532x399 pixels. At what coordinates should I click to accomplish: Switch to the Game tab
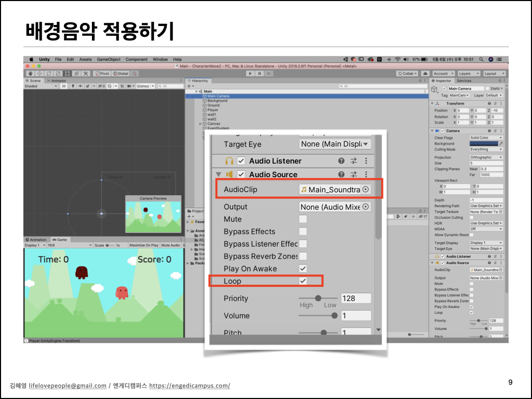(60, 240)
